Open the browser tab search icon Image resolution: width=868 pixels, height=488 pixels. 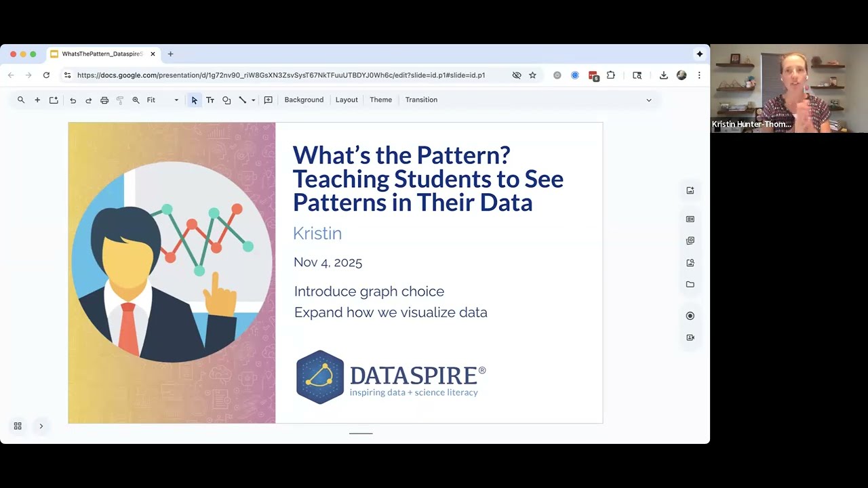point(637,75)
